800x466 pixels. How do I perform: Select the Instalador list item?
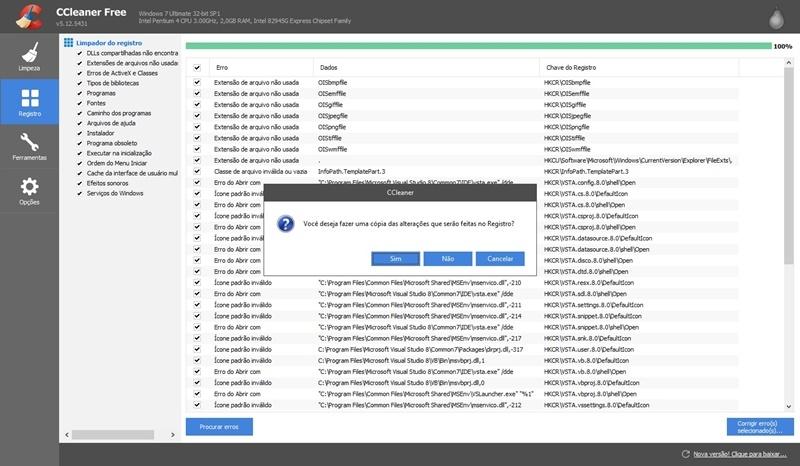tap(101, 133)
